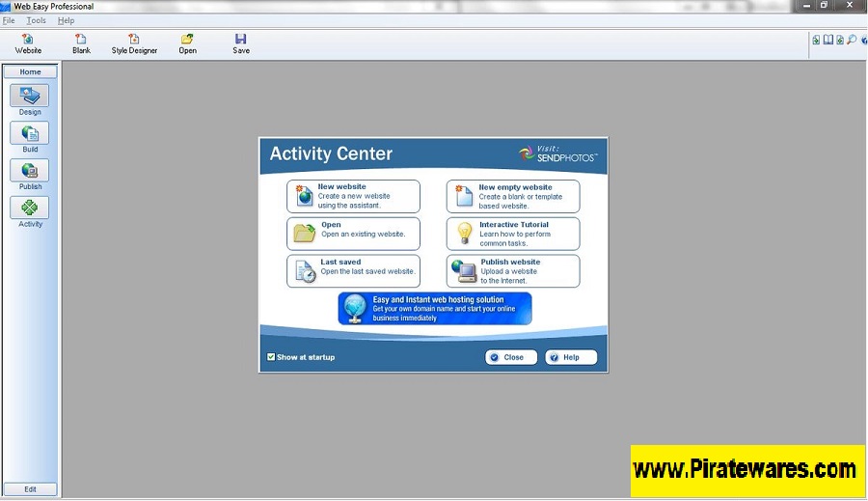
Task: Open the Tools menu
Action: [36, 20]
